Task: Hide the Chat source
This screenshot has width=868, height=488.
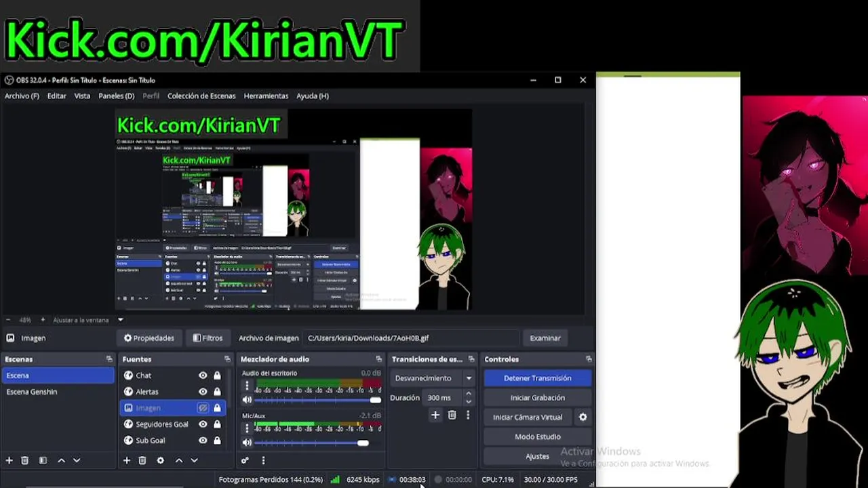Action: pos(203,375)
